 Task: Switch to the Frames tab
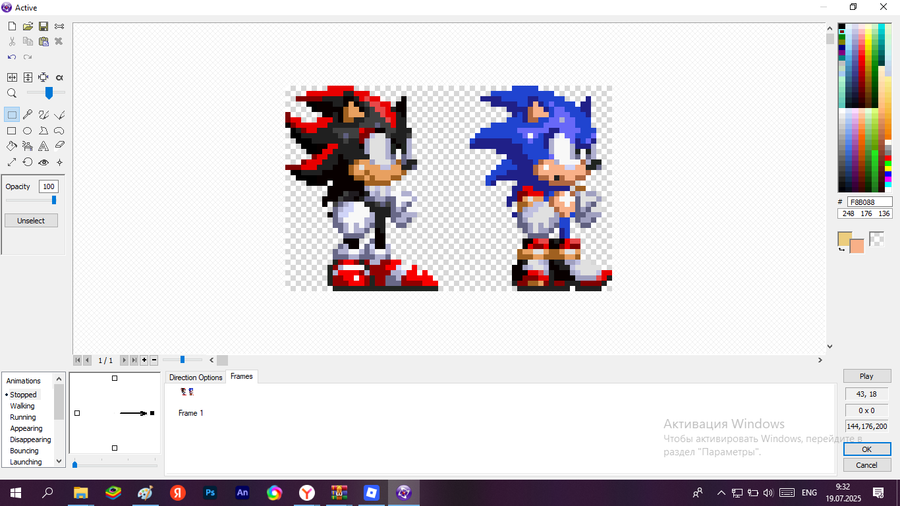click(x=242, y=376)
